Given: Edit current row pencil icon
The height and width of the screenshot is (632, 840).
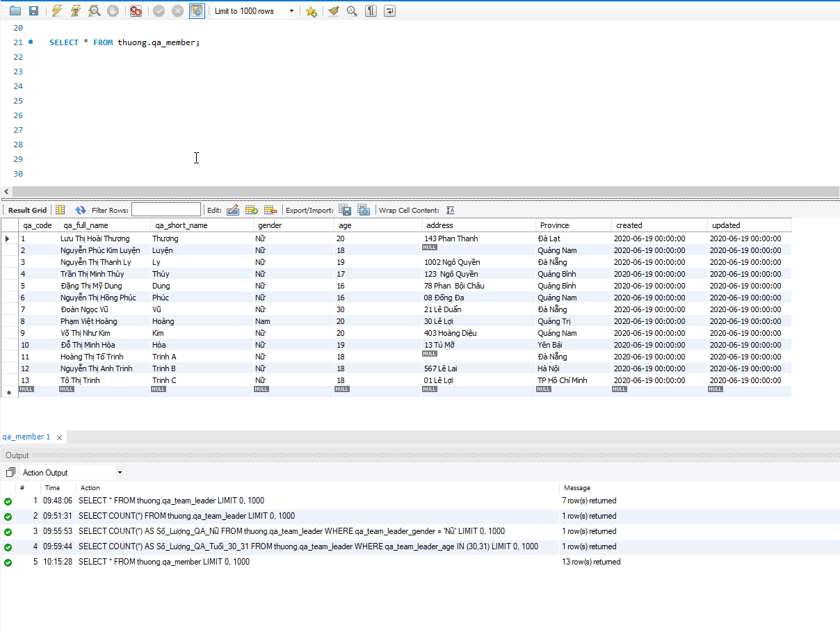Looking at the screenshot, I should point(233,210).
